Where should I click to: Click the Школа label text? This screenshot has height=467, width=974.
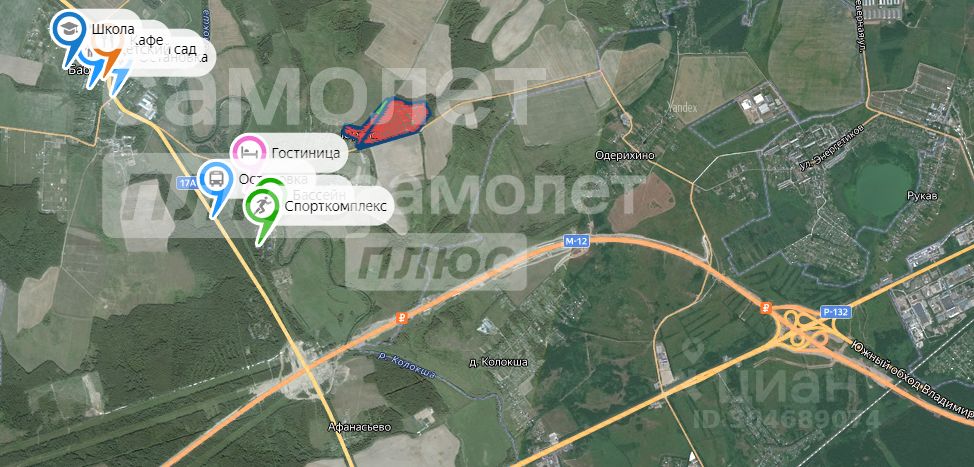(x=113, y=29)
